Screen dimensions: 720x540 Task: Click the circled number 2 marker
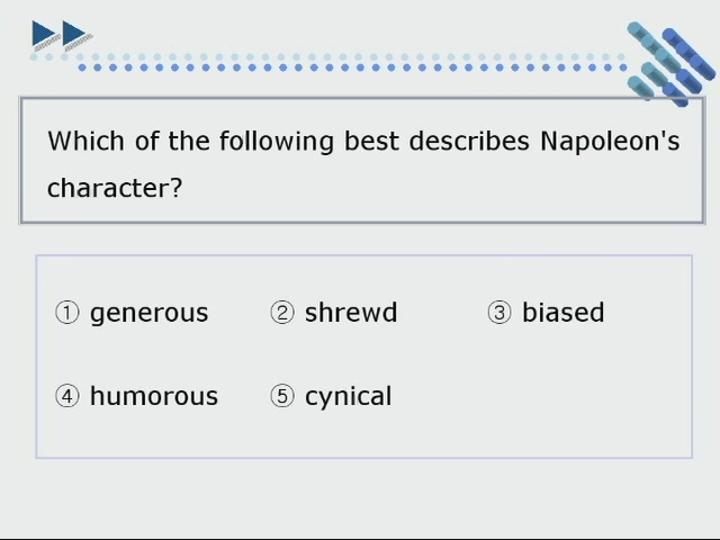[x=282, y=313]
